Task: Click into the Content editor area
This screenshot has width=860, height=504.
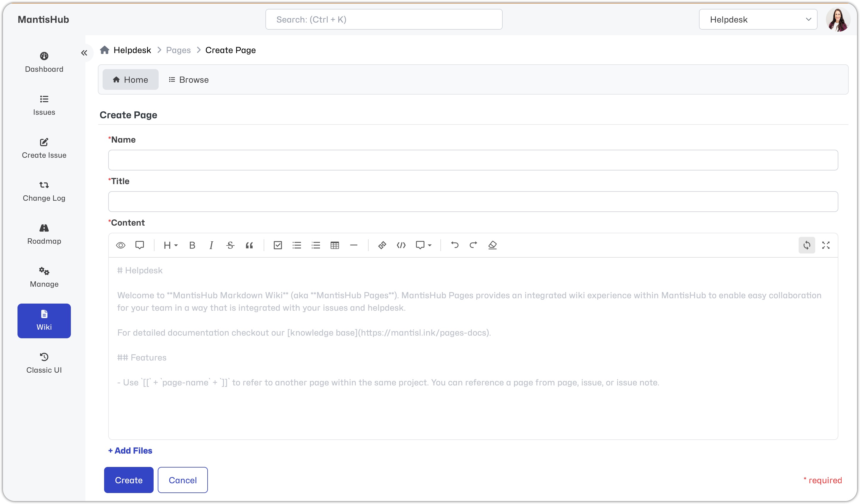Action: [473, 348]
